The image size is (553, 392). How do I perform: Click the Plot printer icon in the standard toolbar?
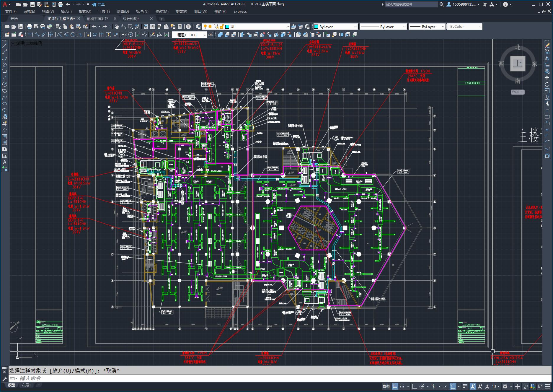[x=29, y=27]
